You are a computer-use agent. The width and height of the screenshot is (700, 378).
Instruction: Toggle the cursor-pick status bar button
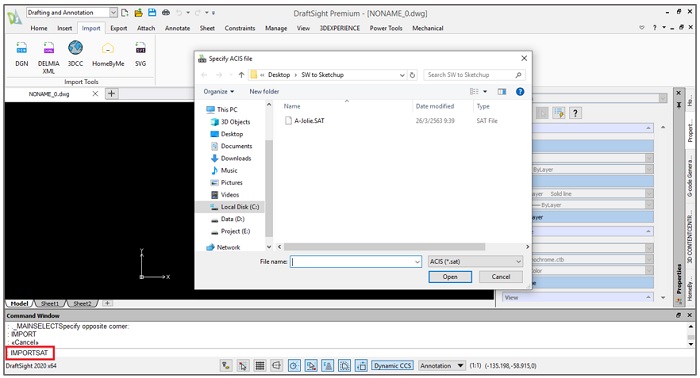coord(243,366)
